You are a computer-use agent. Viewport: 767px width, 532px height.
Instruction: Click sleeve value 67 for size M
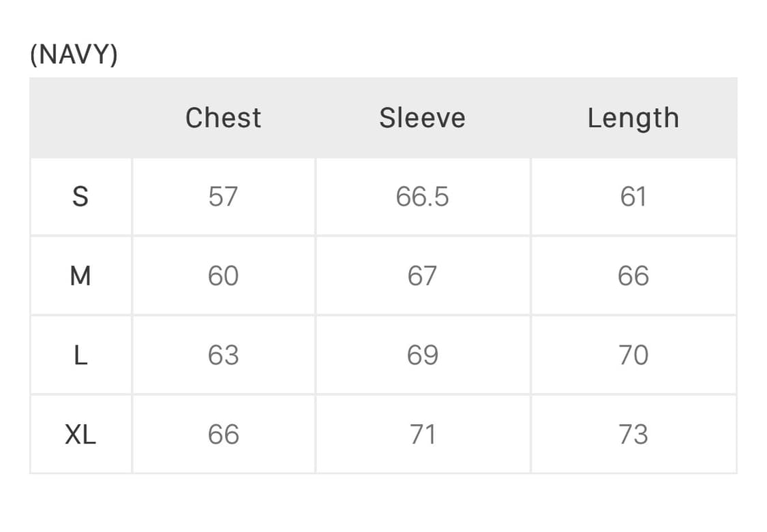click(x=422, y=276)
